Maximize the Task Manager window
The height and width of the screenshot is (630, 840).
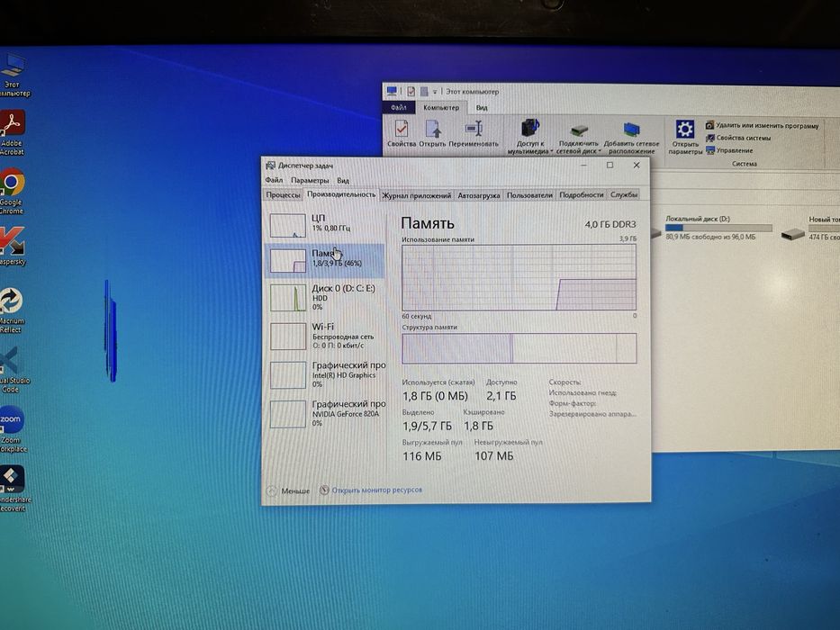coord(610,165)
